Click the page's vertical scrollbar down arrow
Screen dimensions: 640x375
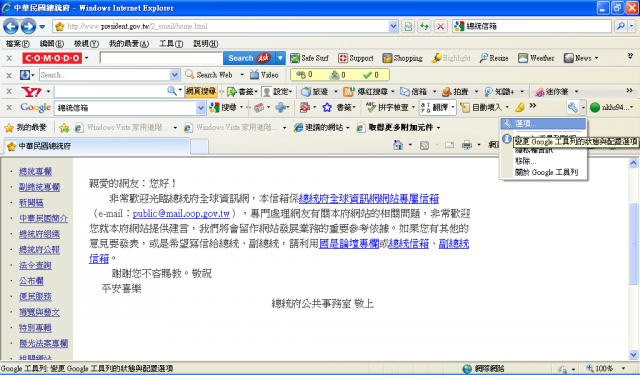(x=633, y=355)
